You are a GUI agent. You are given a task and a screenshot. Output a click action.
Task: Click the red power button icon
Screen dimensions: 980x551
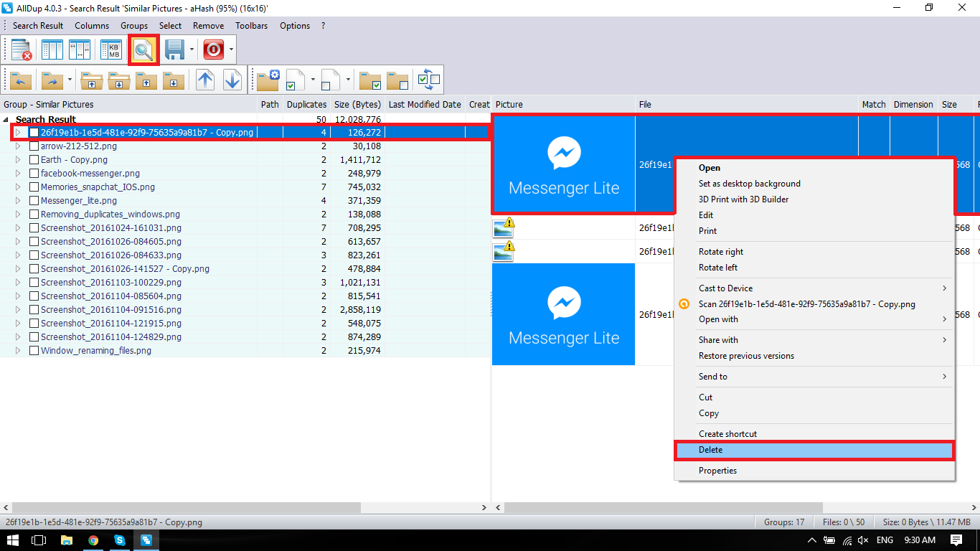[214, 50]
